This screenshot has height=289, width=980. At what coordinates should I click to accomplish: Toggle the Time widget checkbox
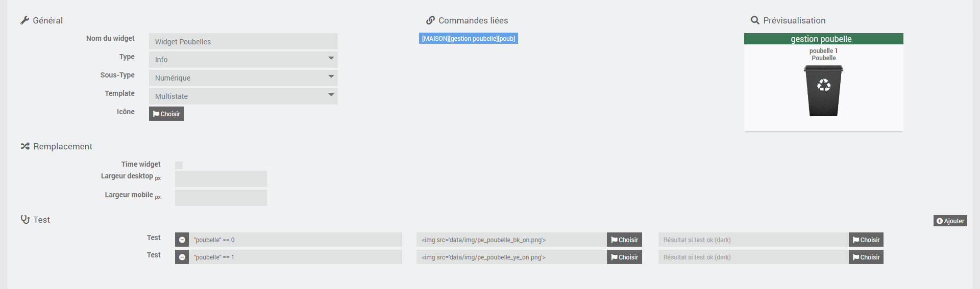(x=179, y=165)
